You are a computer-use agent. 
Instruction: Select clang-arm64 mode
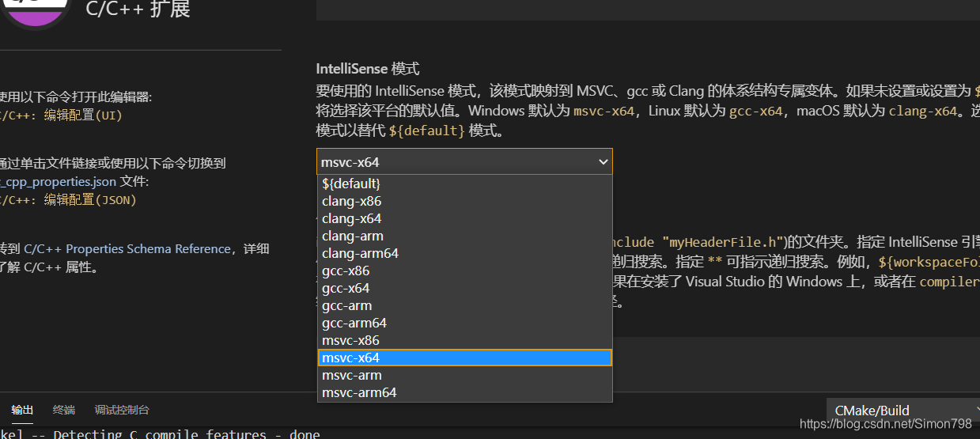tap(465, 253)
